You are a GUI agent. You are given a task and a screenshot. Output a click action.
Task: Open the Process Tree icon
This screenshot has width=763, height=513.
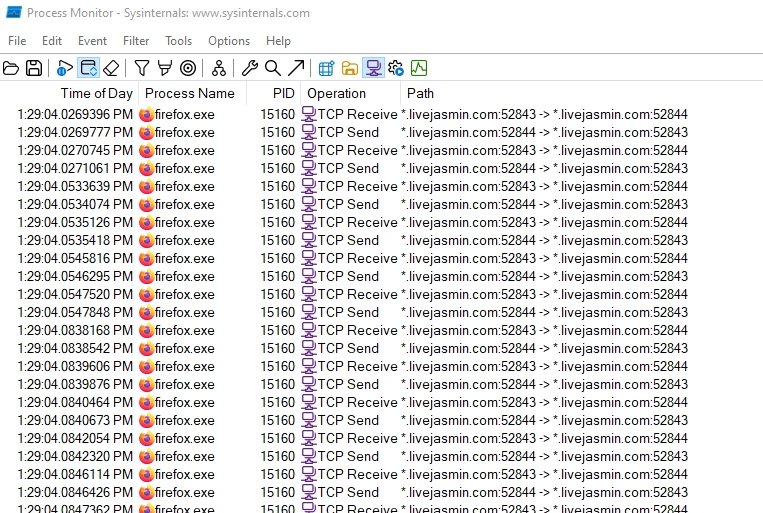[x=218, y=68]
